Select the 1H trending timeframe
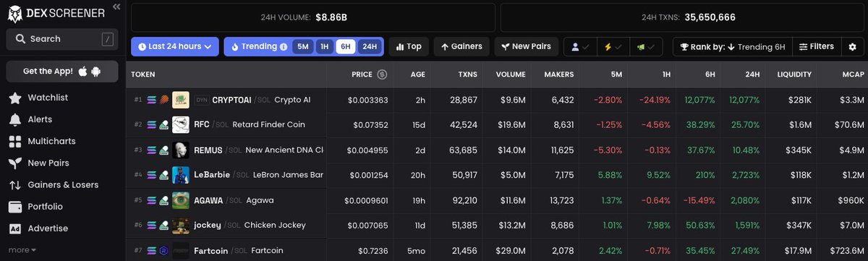 pos(324,46)
